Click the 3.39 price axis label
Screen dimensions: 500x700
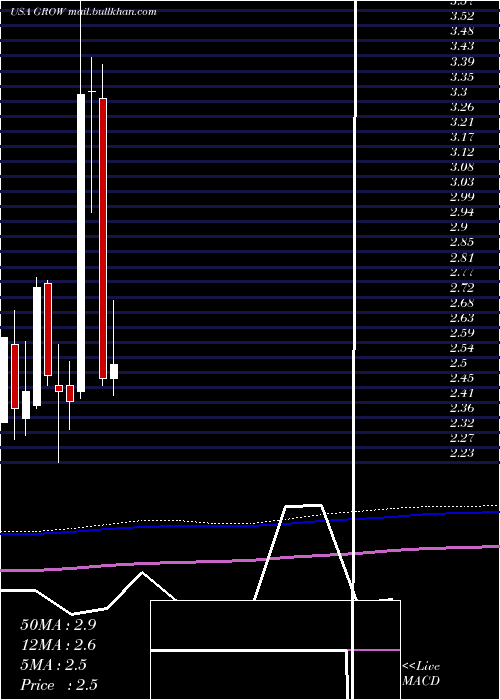[462, 61]
